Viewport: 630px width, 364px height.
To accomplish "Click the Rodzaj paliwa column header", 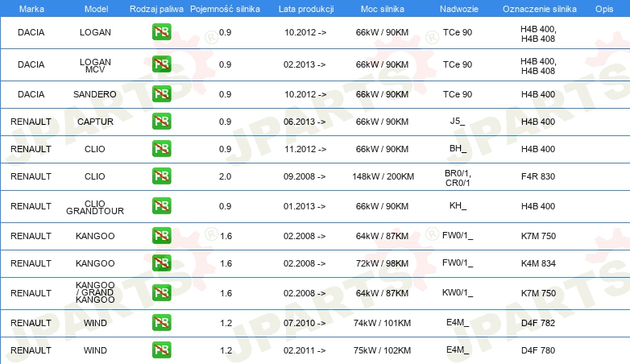I will click(156, 9).
